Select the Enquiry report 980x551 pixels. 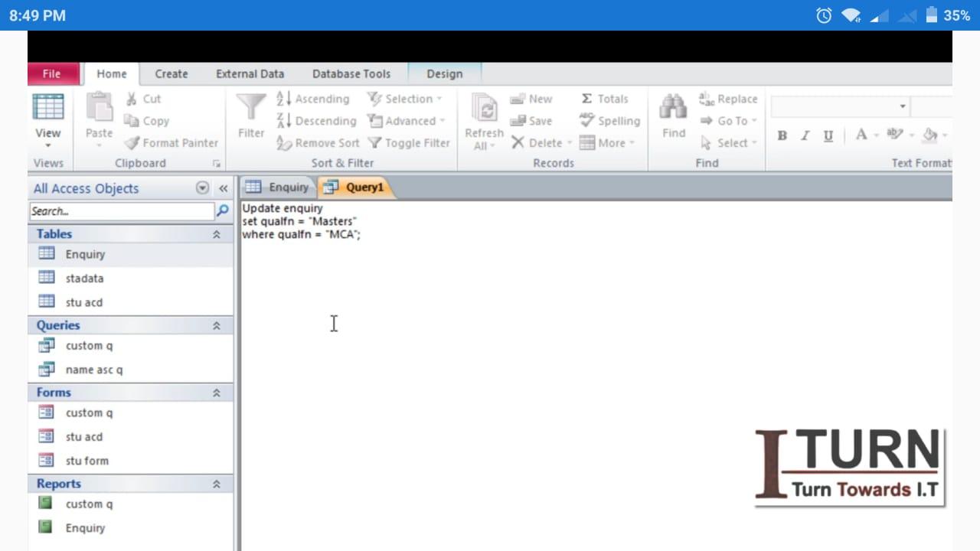131,528
